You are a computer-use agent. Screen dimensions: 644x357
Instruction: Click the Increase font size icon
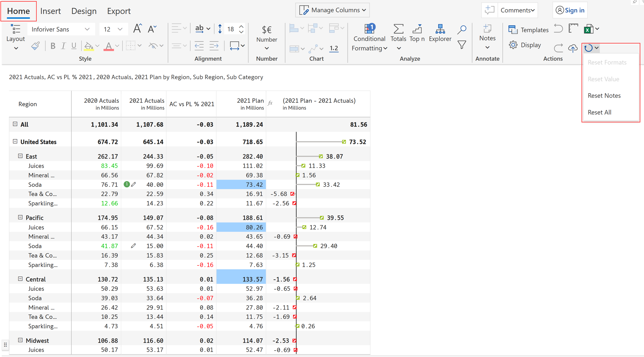137,29
